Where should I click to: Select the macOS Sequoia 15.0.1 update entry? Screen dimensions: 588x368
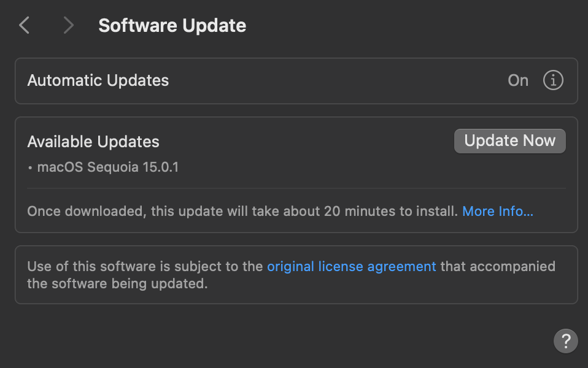[107, 167]
